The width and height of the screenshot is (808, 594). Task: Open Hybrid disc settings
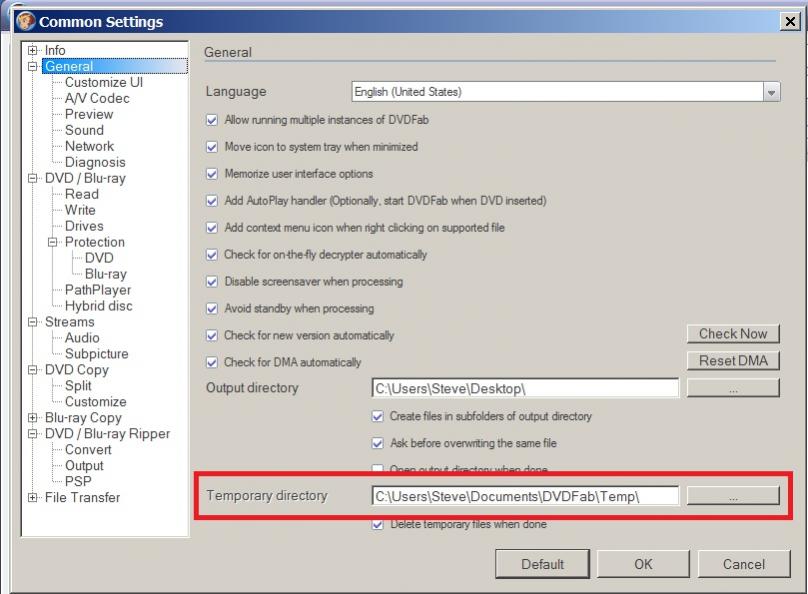(98, 306)
